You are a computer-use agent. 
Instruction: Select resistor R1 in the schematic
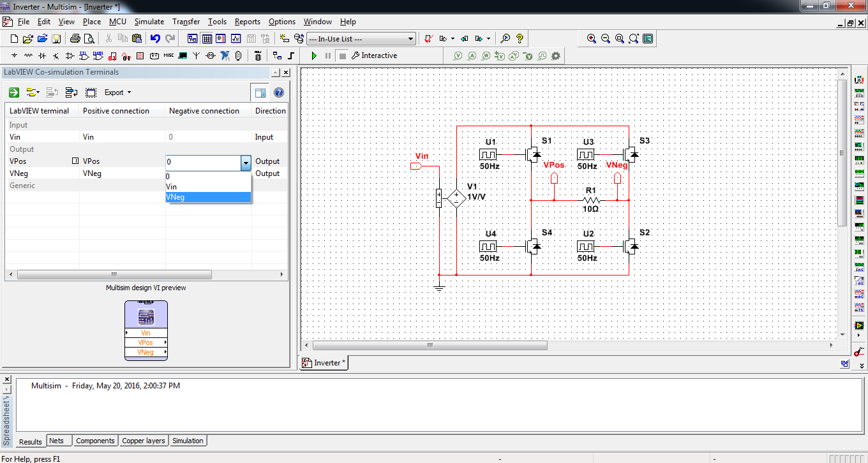(x=590, y=200)
